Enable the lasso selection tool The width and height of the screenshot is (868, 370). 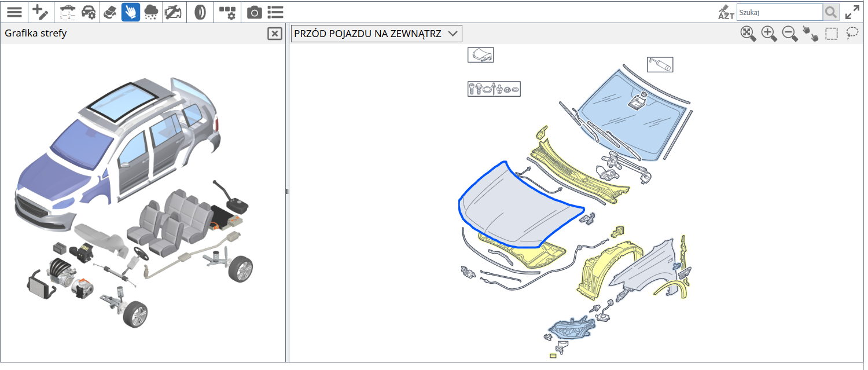coord(852,34)
